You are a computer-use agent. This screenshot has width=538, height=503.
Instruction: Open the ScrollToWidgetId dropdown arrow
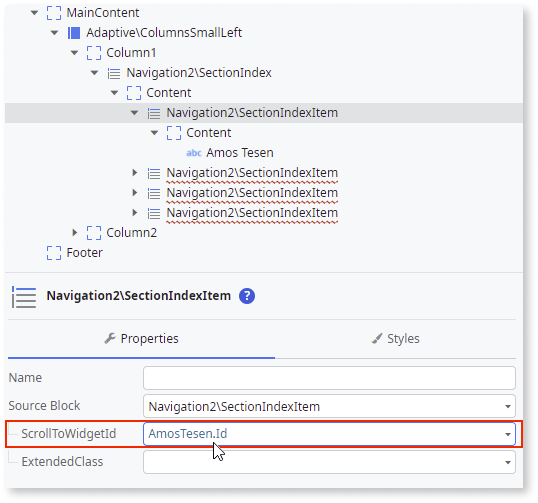point(508,434)
